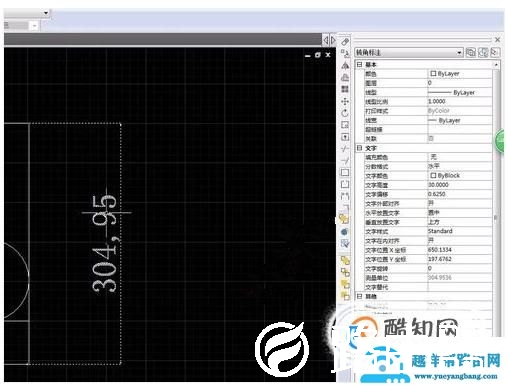
Task: Restore the inner drawing window
Action: click(318, 55)
